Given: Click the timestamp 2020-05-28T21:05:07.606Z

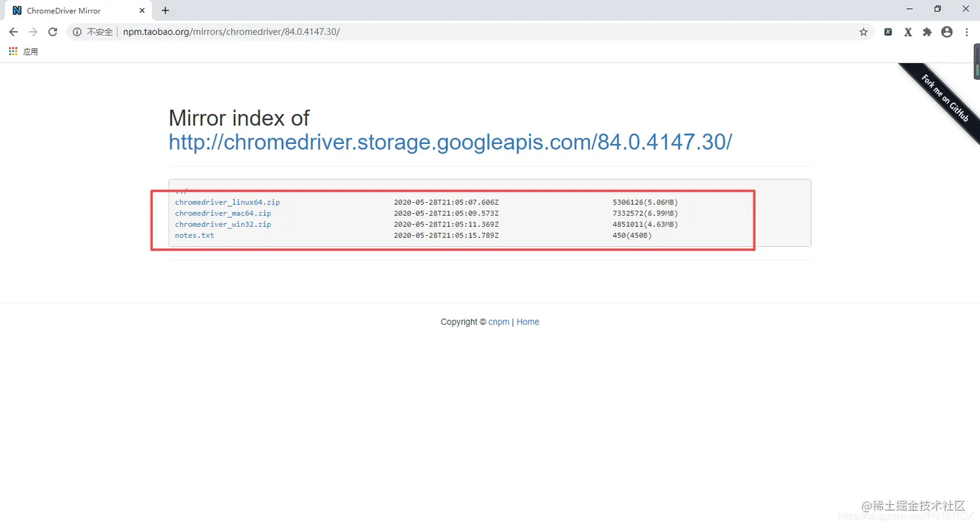Looking at the screenshot, I should coord(446,202).
